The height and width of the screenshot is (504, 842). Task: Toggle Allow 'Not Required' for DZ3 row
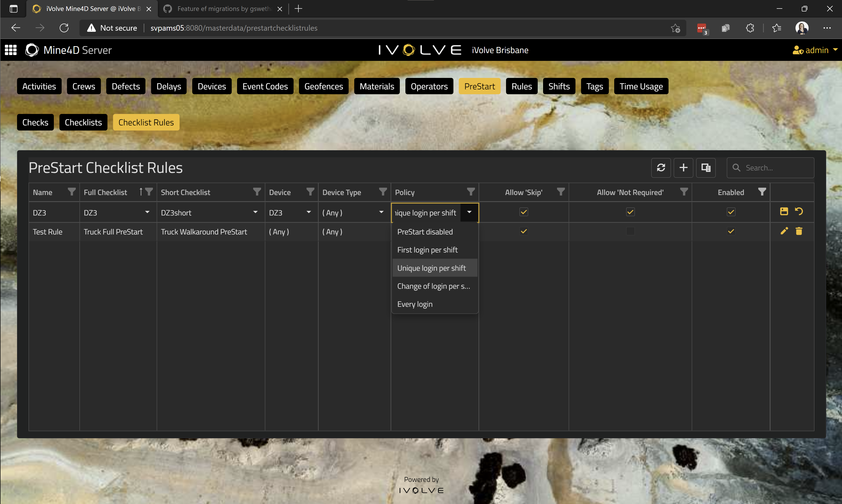tap(630, 212)
